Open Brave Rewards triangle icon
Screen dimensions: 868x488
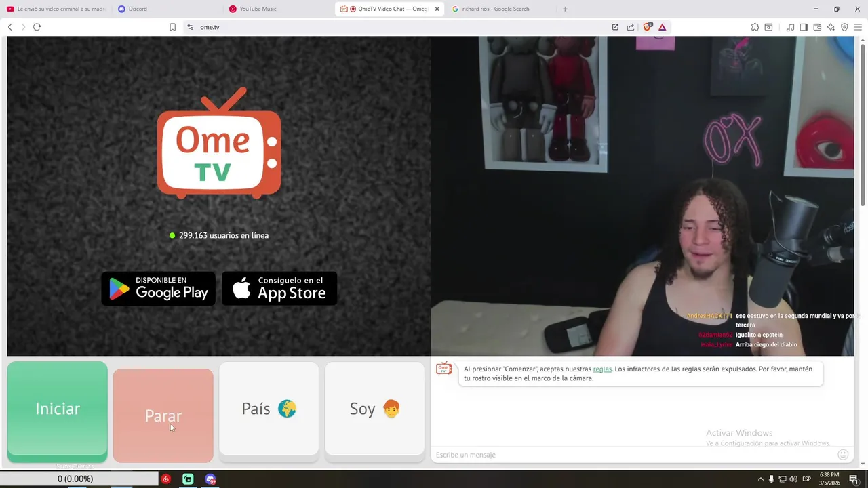[x=662, y=27]
